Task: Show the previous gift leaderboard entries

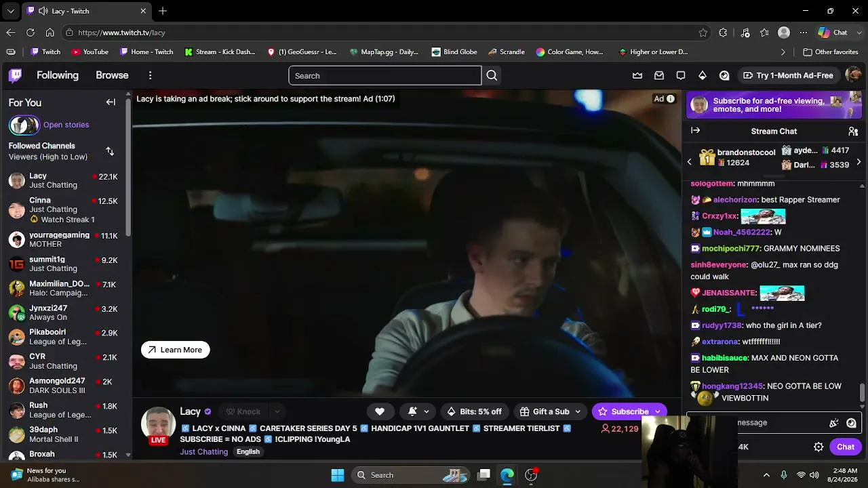Action: pyautogui.click(x=690, y=161)
